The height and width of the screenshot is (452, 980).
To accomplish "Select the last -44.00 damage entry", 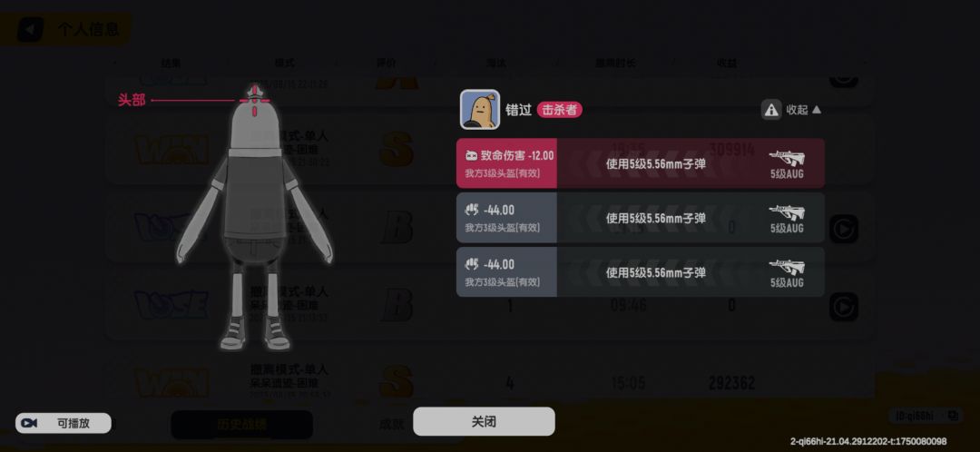I will coord(640,272).
